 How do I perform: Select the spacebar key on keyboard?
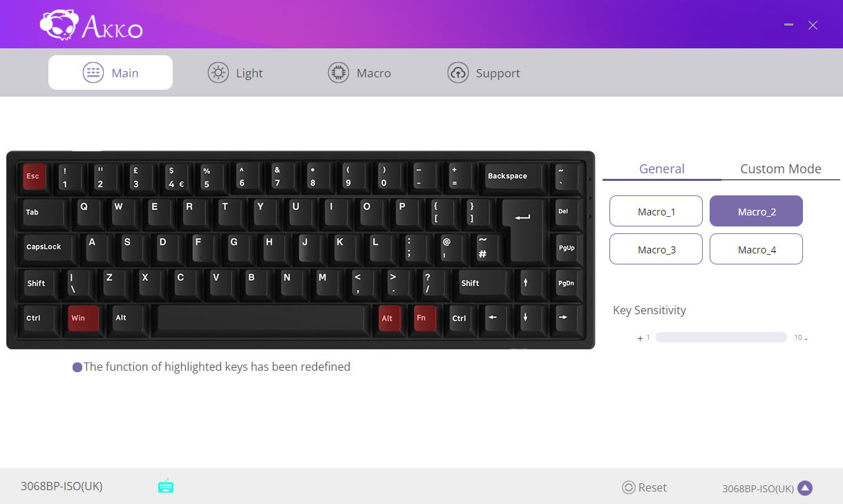(263, 318)
